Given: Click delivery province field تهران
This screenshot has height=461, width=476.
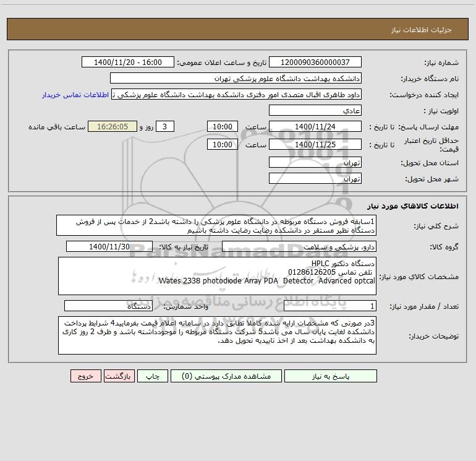Looking at the screenshot, I should pos(315,162).
